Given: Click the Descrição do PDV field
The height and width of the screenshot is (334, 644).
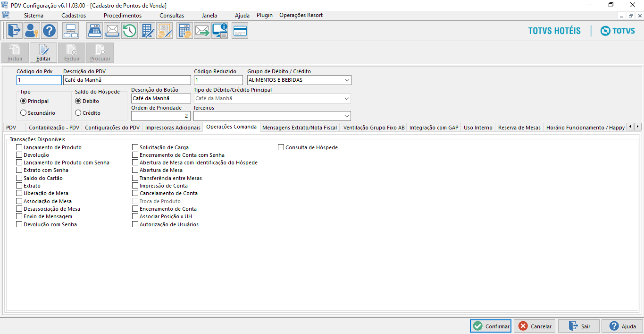Looking at the screenshot, I should tap(127, 80).
